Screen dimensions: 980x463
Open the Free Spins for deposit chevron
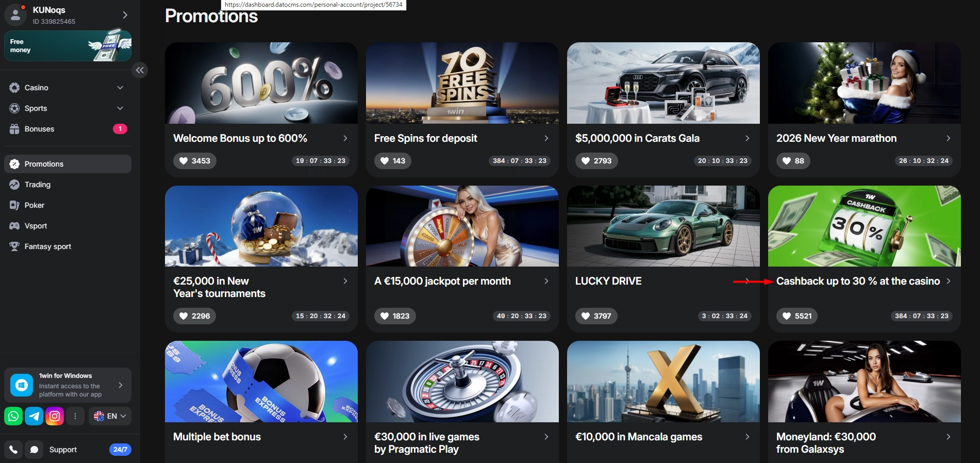point(546,138)
